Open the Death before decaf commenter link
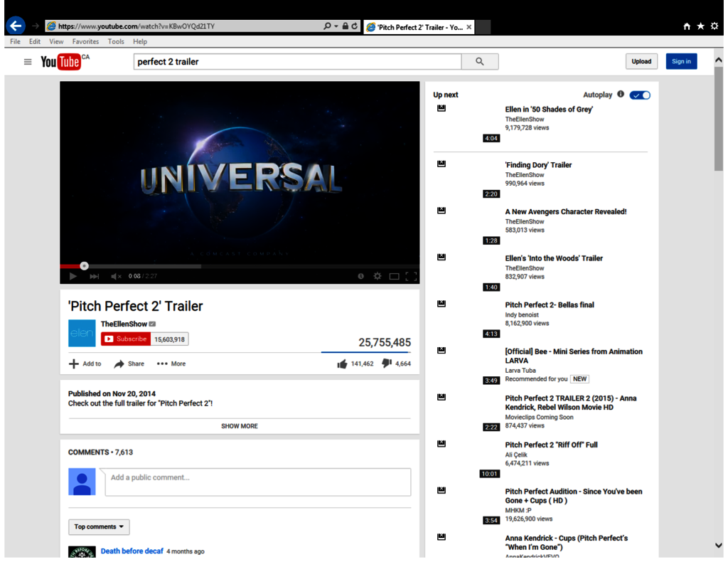This screenshot has width=728, height=562. 132,551
